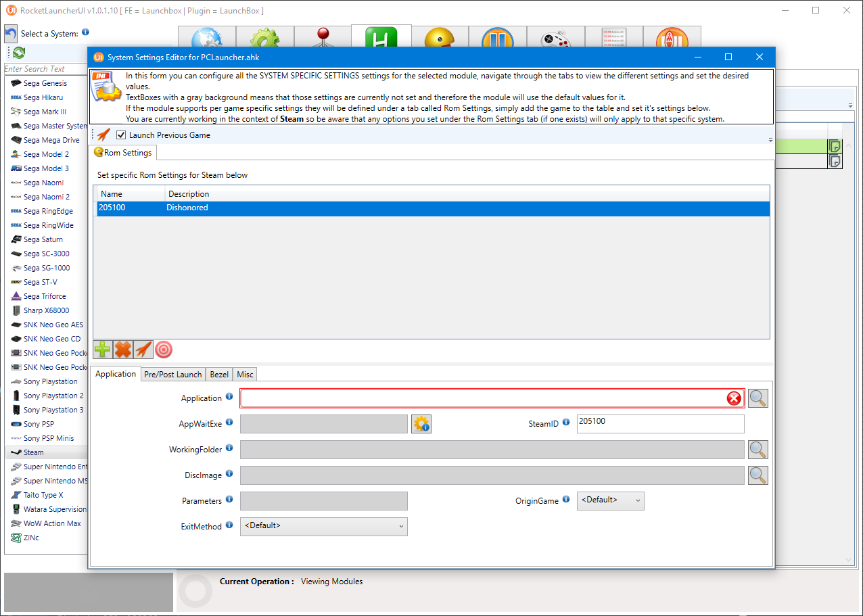
Task: Click the green plus add-ROM icon
Action: coord(103,350)
